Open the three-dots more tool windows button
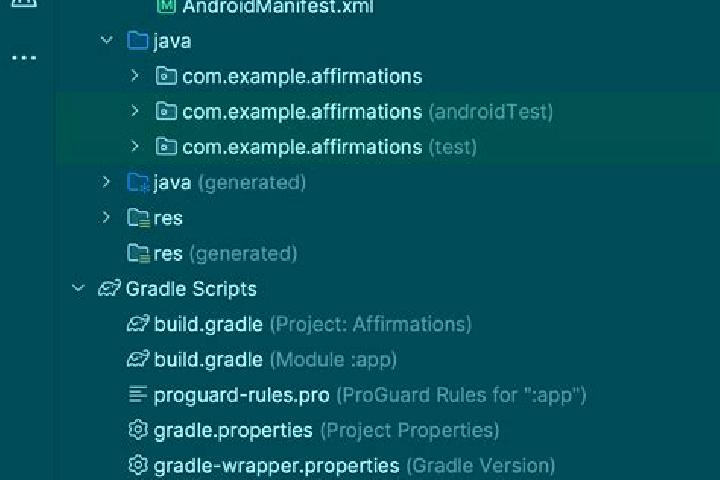 [x=24, y=58]
